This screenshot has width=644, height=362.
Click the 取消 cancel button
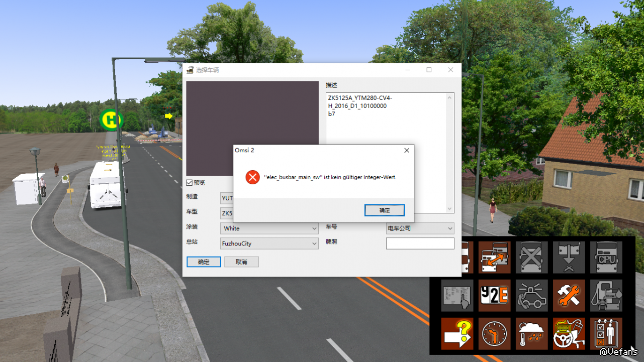(241, 262)
